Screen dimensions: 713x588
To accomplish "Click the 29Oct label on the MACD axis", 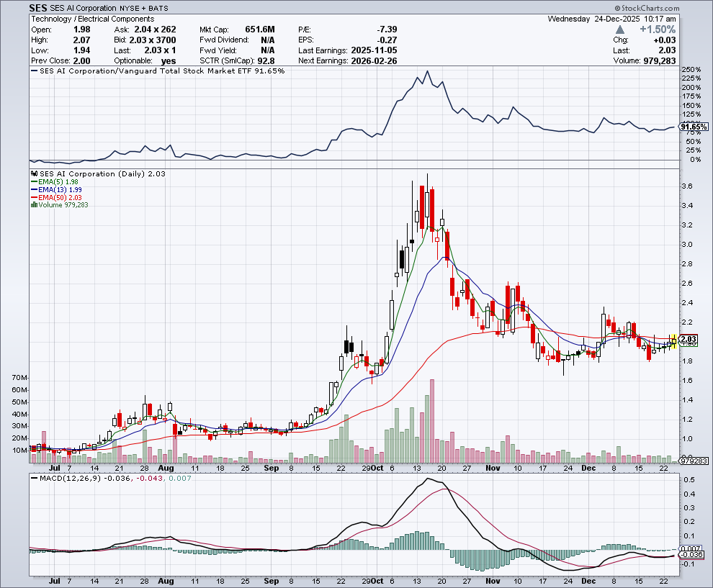I will click(373, 582).
